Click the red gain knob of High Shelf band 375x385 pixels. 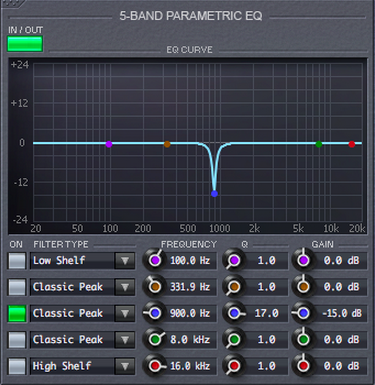pos(303,366)
